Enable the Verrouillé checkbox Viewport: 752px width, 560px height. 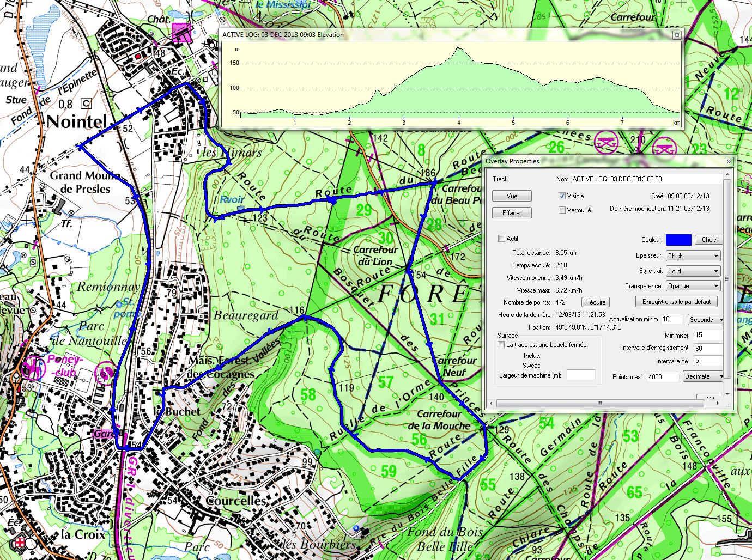tap(562, 210)
